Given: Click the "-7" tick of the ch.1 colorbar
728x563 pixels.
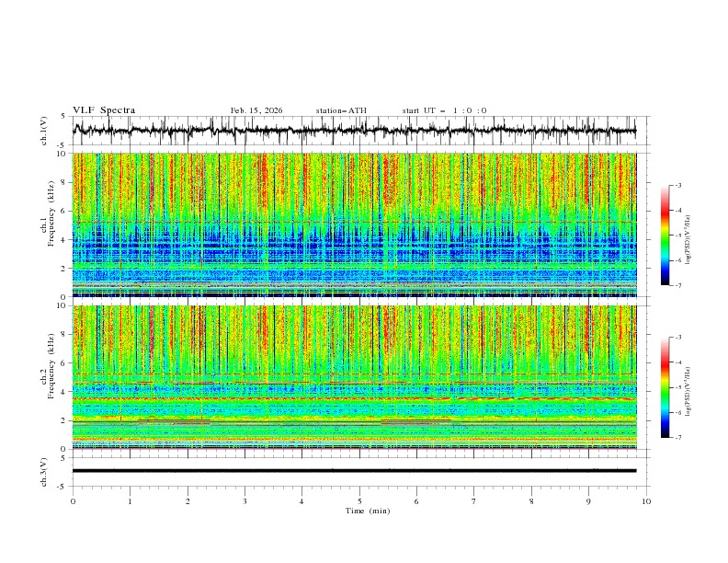Looking at the screenshot, I should 677,285.
